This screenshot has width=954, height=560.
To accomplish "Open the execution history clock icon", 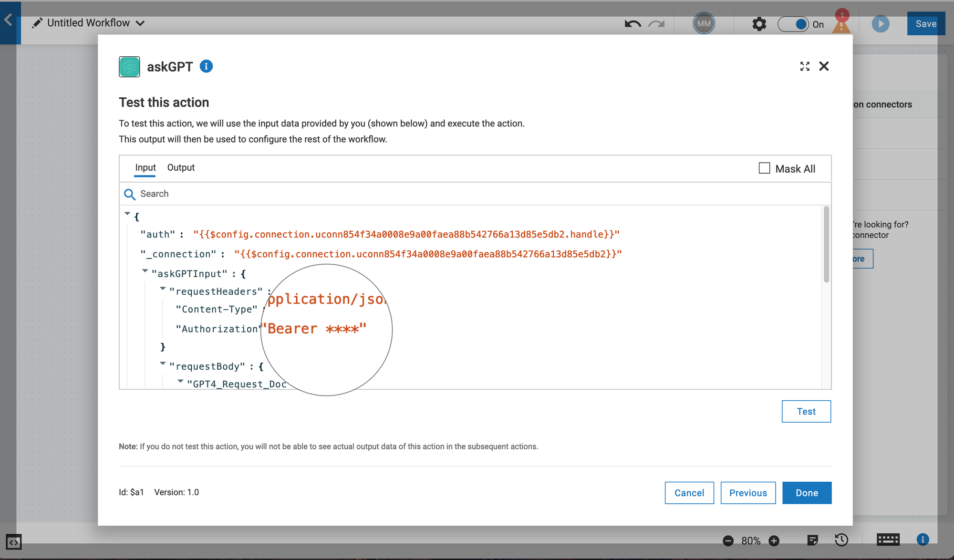I will click(841, 540).
